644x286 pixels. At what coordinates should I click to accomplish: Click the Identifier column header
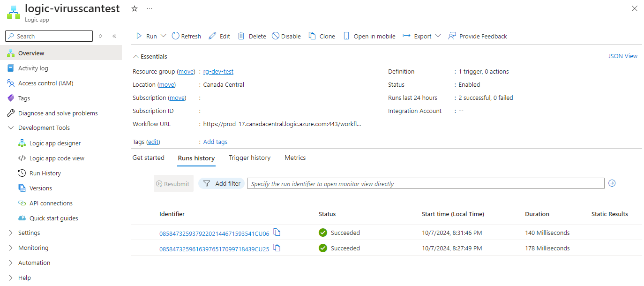172,214
